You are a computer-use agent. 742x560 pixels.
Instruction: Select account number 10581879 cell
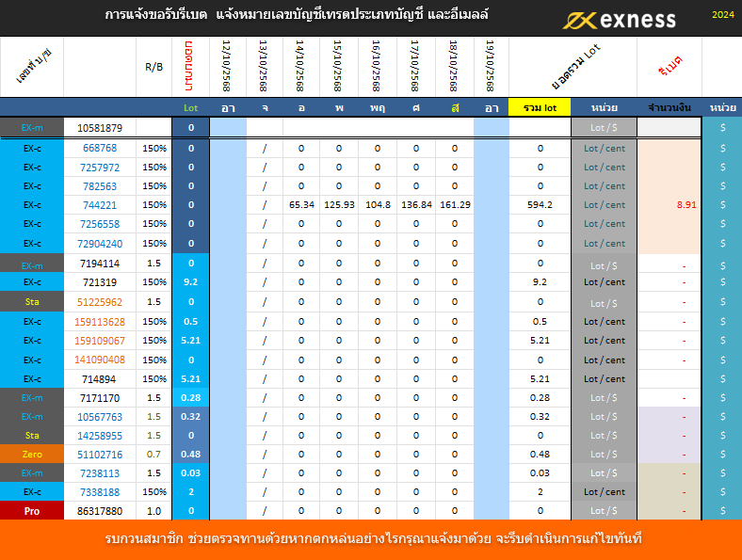coord(100,127)
